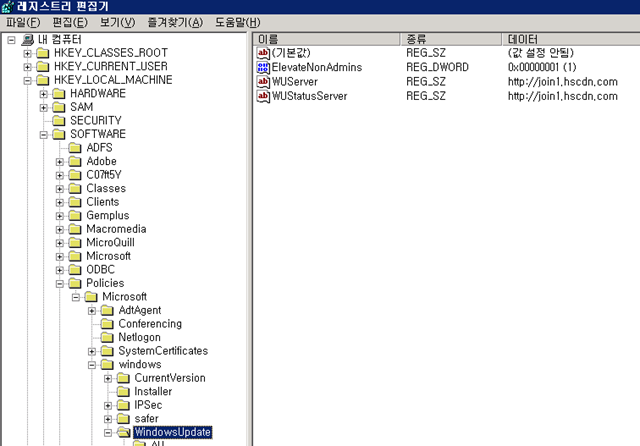The width and height of the screenshot is (640, 446).
Task: Click the HKEY_CURRENT_USER folder icon
Action: (x=42, y=67)
